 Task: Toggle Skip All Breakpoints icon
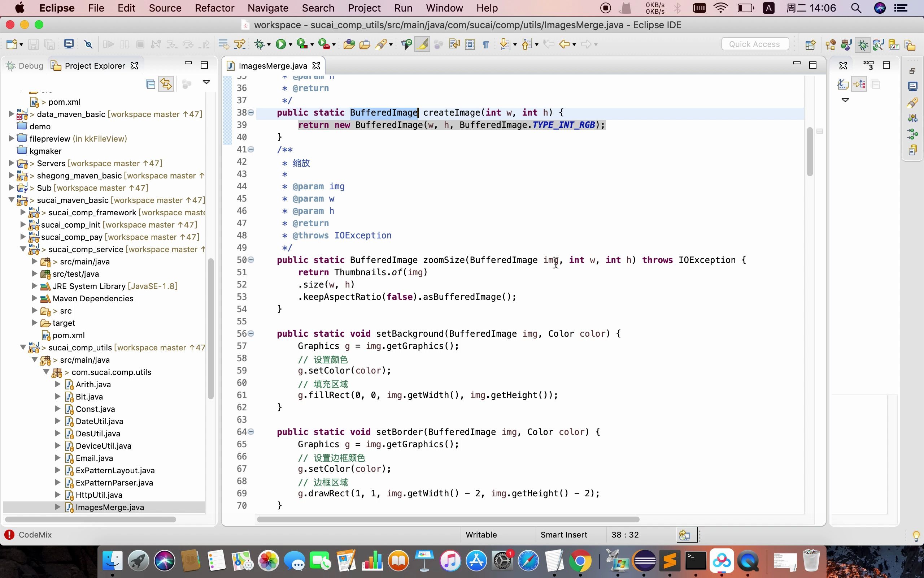[x=88, y=44]
